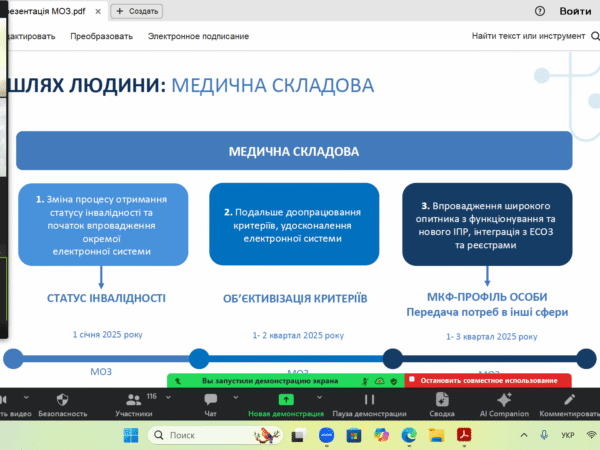Open the help question mark icon
This screenshot has height=450, width=600.
coord(540,11)
